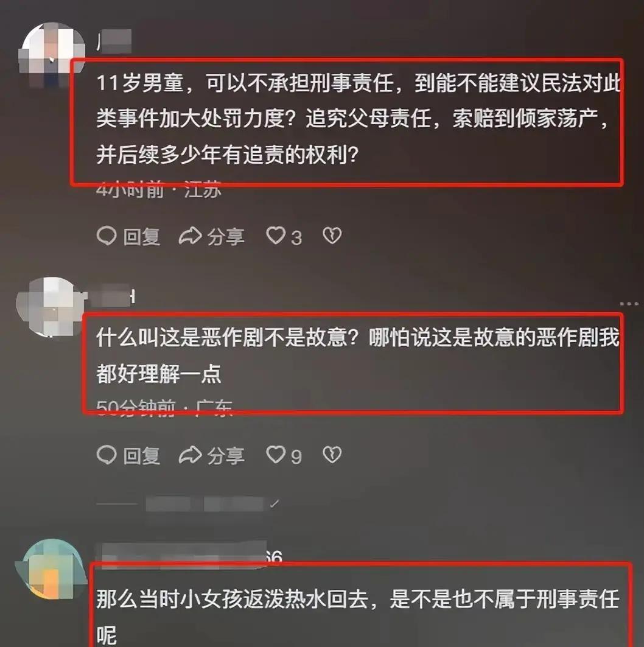
Task: Click the small chevron next to the blurred replies label
Action: [275, 504]
